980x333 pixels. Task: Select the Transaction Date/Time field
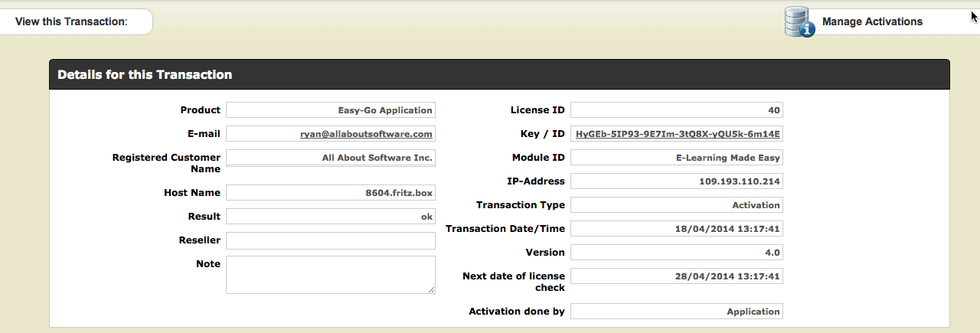[x=676, y=229]
